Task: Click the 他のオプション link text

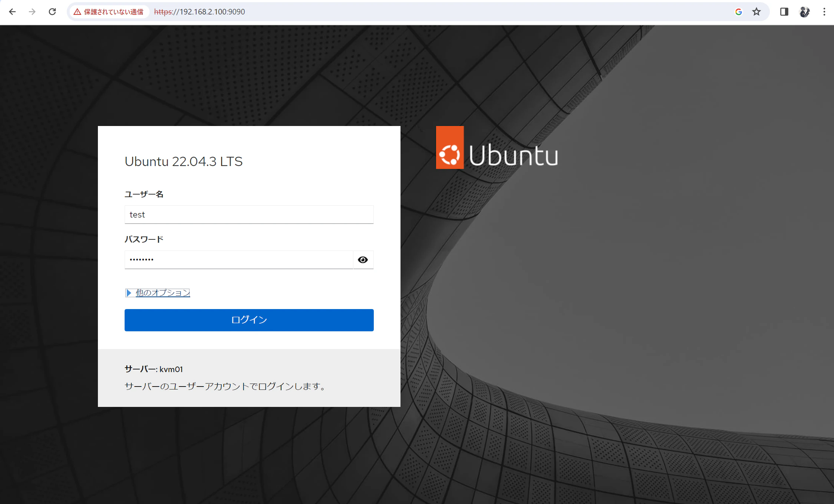Action: click(x=163, y=293)
